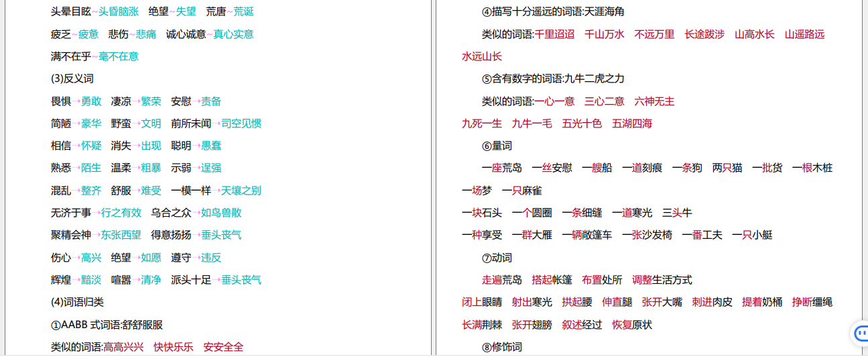Click the red phrase 五湖四海
This screenshot has height=357, width=868.
(632, 123)
